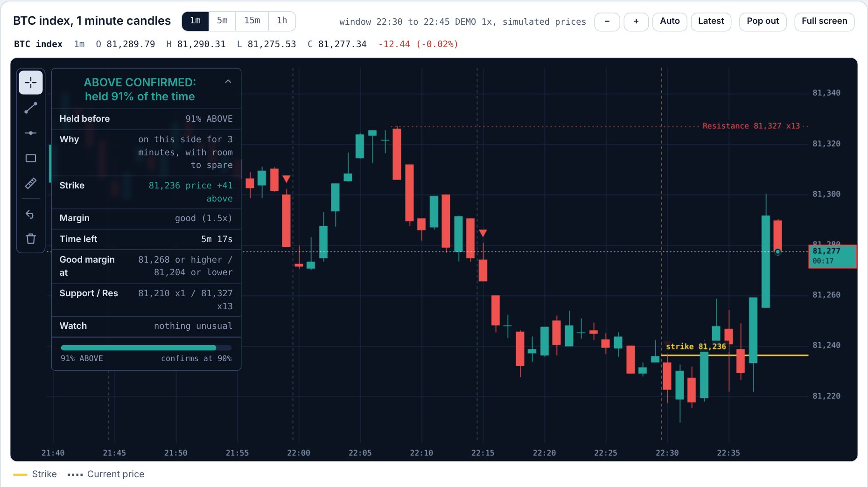The width and height of the screenshot is (868, 487).
Task: Select the trend line drawing tool
Action: tap(31, 108)
